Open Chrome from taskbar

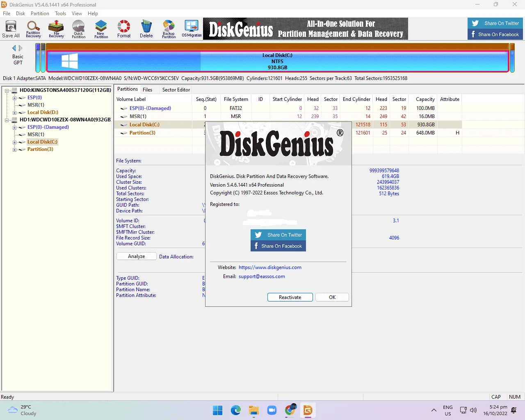[290, 410]
